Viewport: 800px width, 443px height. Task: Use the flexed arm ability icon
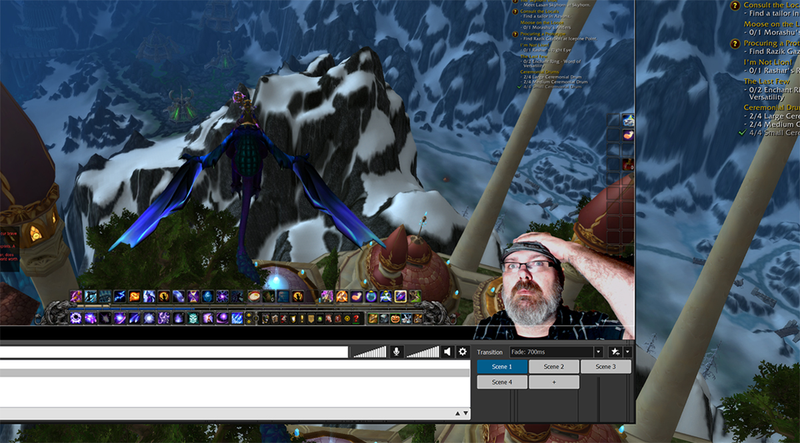[357, 296]
